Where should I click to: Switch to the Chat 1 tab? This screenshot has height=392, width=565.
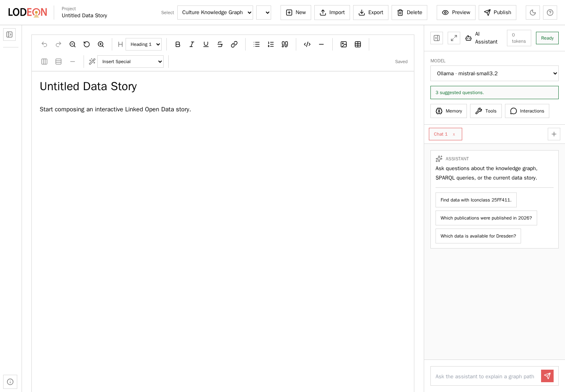pyautogui.click(x=441, y=134)
